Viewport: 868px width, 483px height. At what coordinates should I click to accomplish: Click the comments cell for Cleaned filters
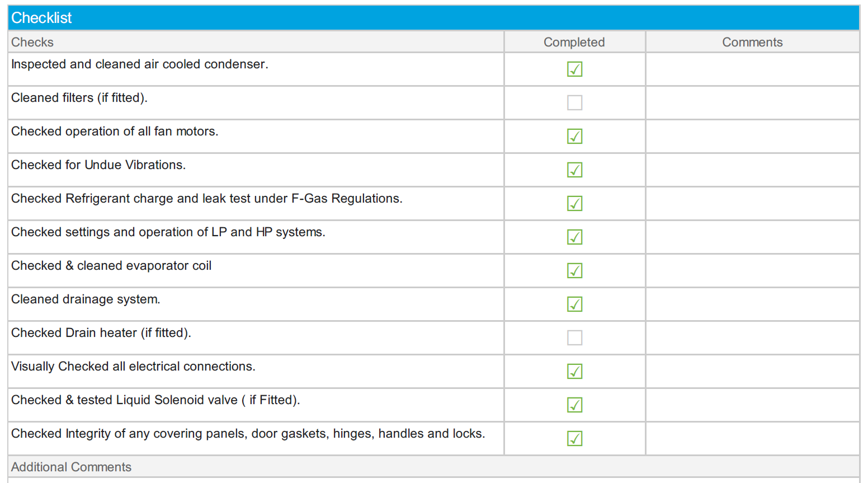(752, 103)
